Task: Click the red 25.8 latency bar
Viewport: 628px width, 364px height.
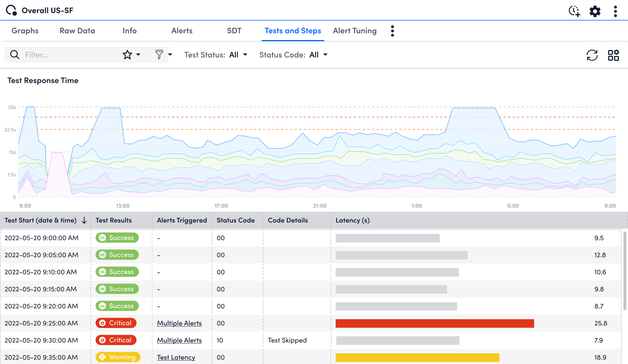Action: pos(435,323)
